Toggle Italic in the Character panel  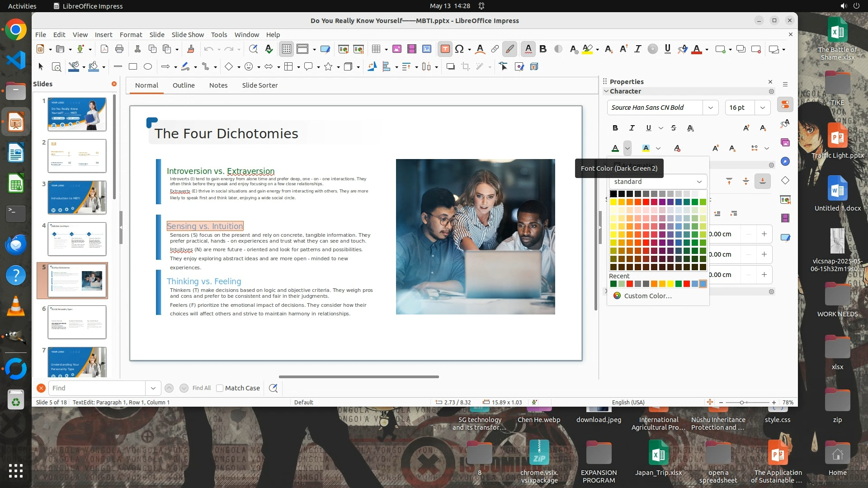coord(632,128)
